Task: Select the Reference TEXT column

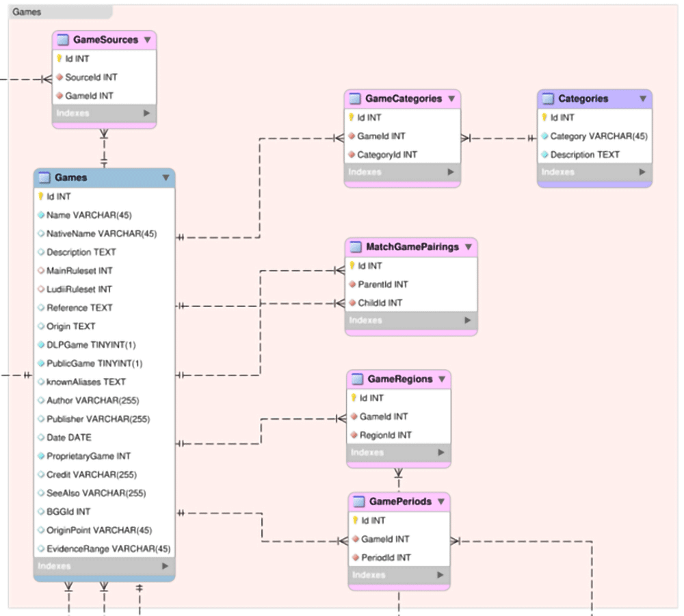Action: (x=104, y=308)
